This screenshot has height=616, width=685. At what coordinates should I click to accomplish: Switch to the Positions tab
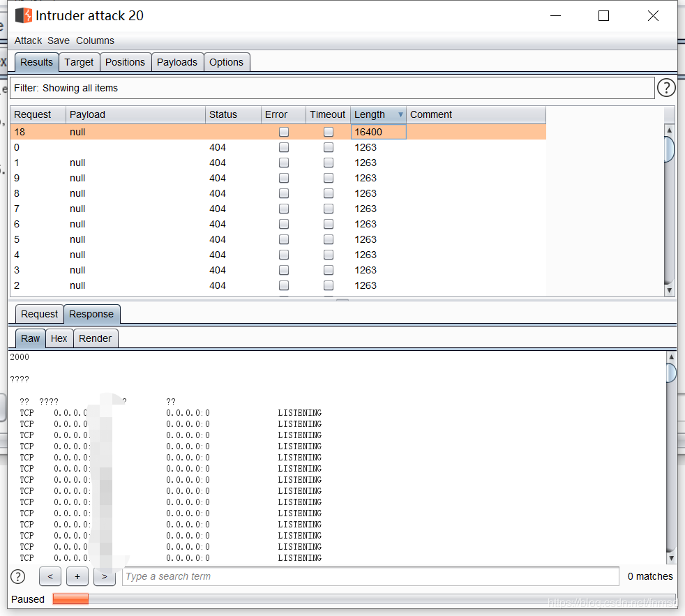tap(125, 62)
